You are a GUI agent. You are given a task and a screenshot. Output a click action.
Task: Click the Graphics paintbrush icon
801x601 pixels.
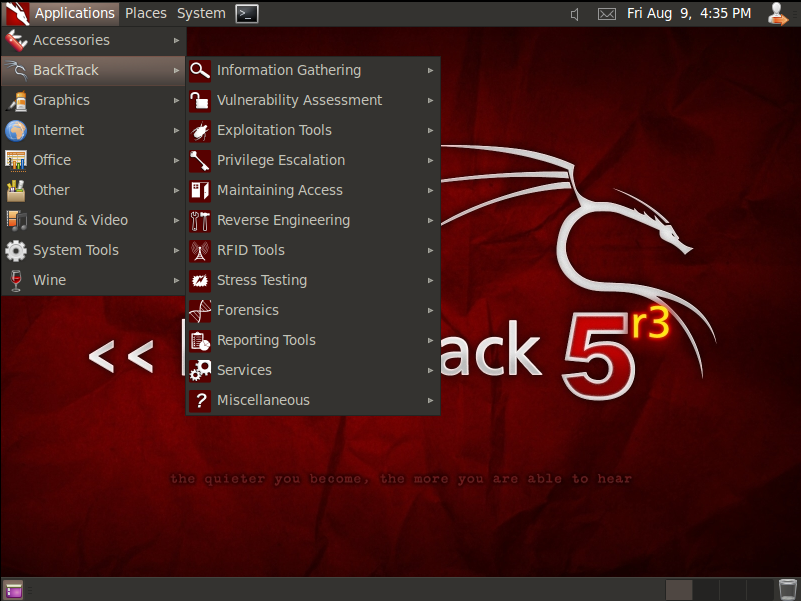coord(16,100)
